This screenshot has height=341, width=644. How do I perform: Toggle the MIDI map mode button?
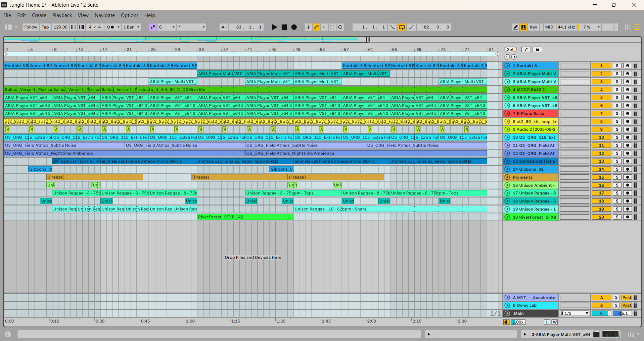pos(550,27)
